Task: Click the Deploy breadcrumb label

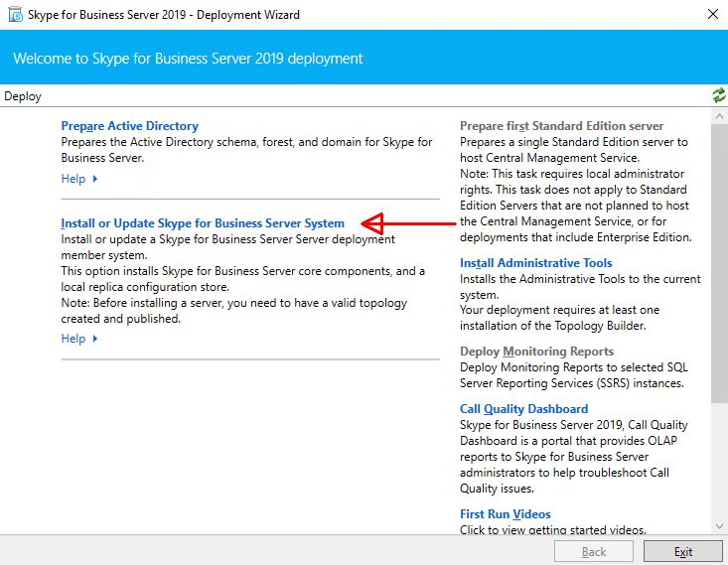Action: 23,96
